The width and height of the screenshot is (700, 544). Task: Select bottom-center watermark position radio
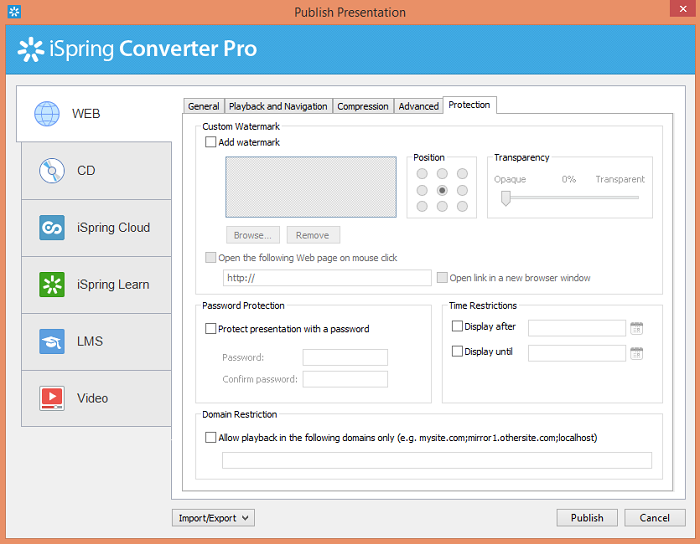click(x=442, y=206)
